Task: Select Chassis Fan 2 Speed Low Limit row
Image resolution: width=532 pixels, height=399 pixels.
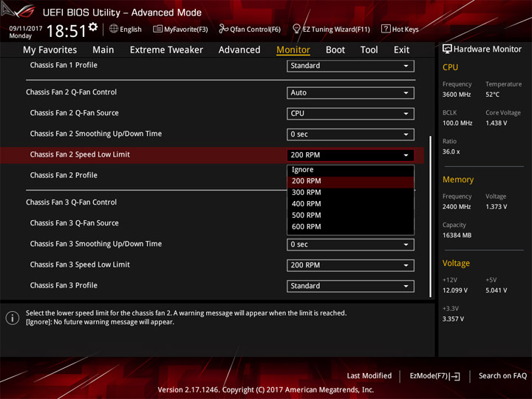Action: click(212, 155)
